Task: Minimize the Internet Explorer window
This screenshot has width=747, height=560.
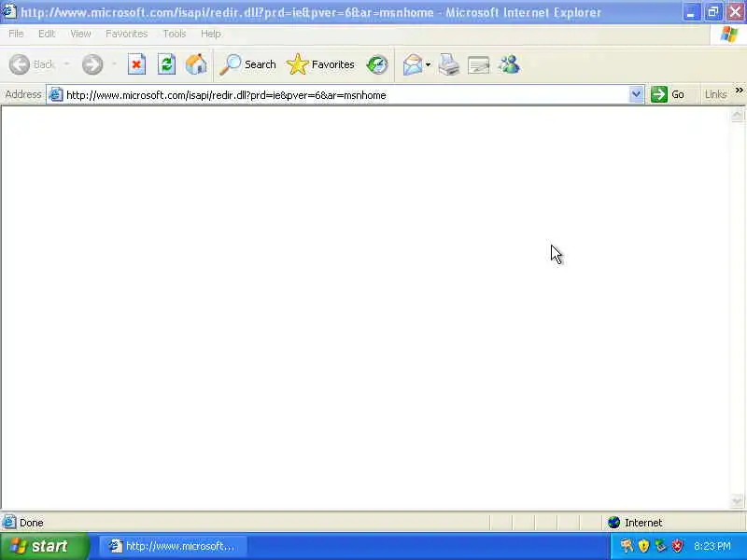Action: click(x=691, y=12)
